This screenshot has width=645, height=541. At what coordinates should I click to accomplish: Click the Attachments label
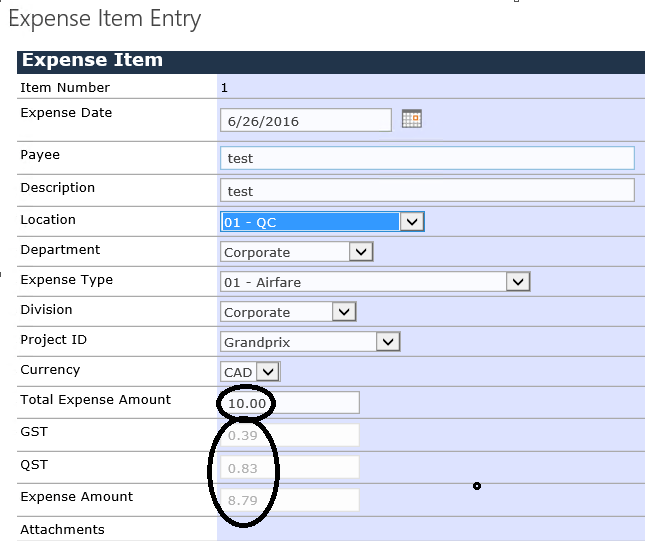point(63,529)
